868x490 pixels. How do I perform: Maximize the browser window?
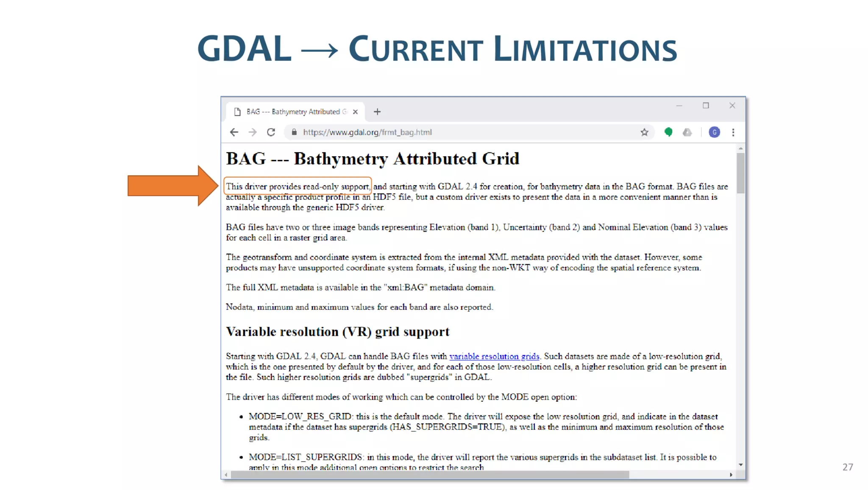(706, 106)
